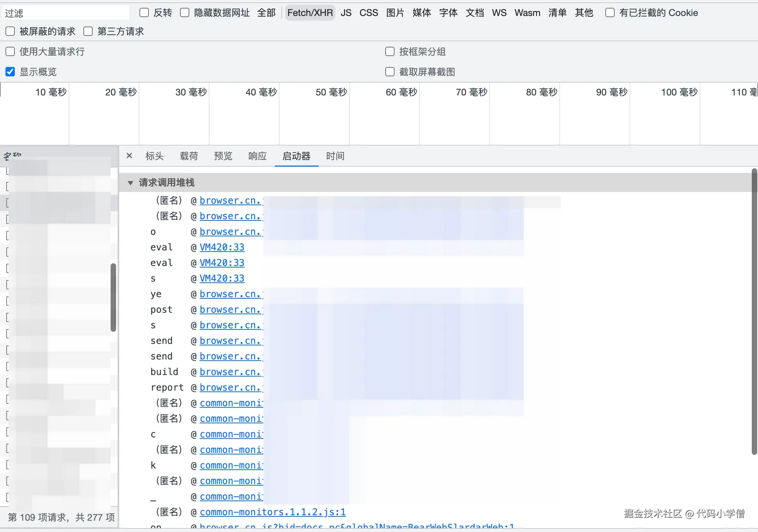Click the call stack vertical scrollbar
758x532 pixels.
pyautogui.click(x=754, y=312)
